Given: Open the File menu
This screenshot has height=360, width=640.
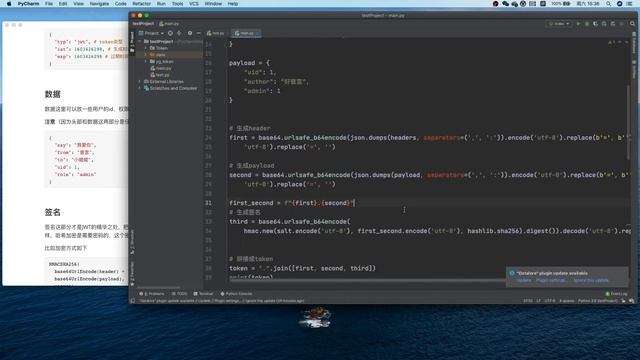Looking at the screenshot, I should (x=49, y=4).
